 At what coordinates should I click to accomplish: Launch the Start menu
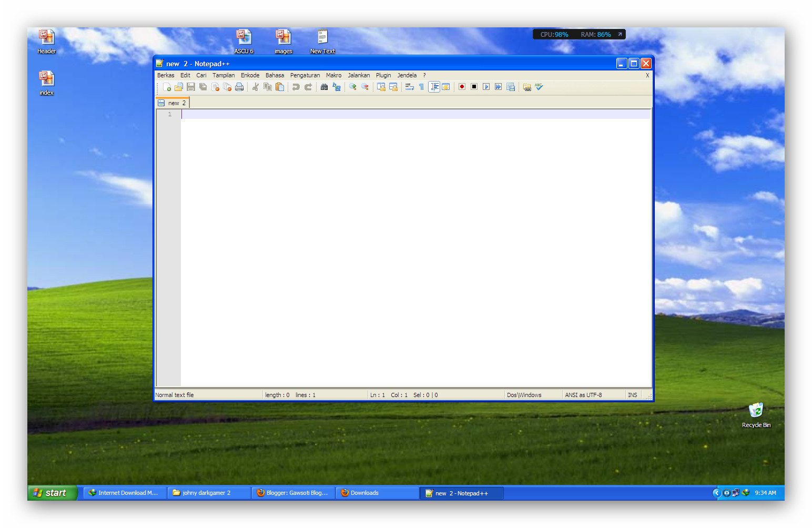point(52,493)
